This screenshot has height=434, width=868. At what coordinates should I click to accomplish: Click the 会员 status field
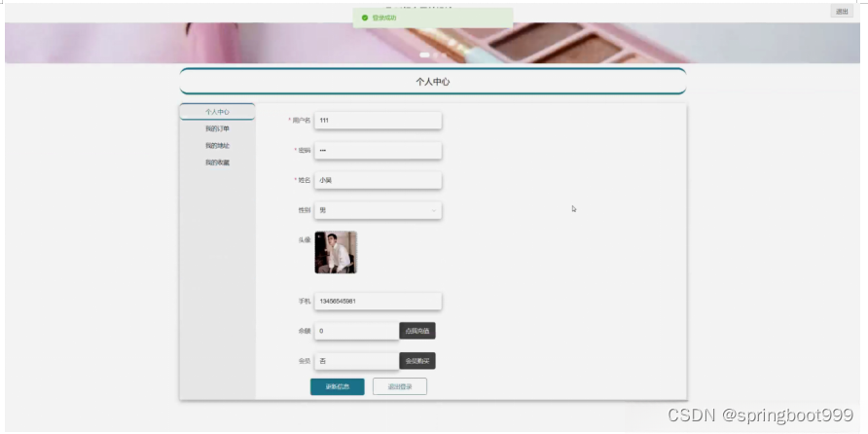point(357,361)
